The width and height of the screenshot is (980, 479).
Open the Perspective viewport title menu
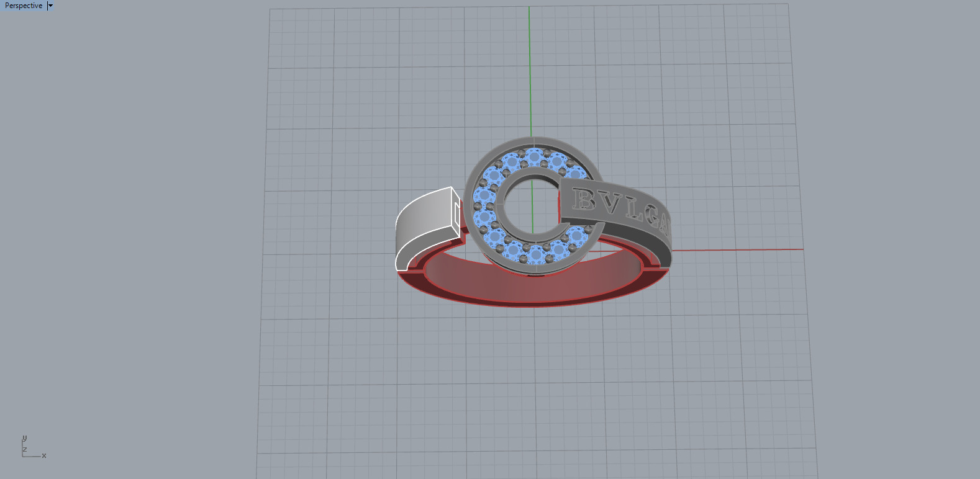[24, 6]
